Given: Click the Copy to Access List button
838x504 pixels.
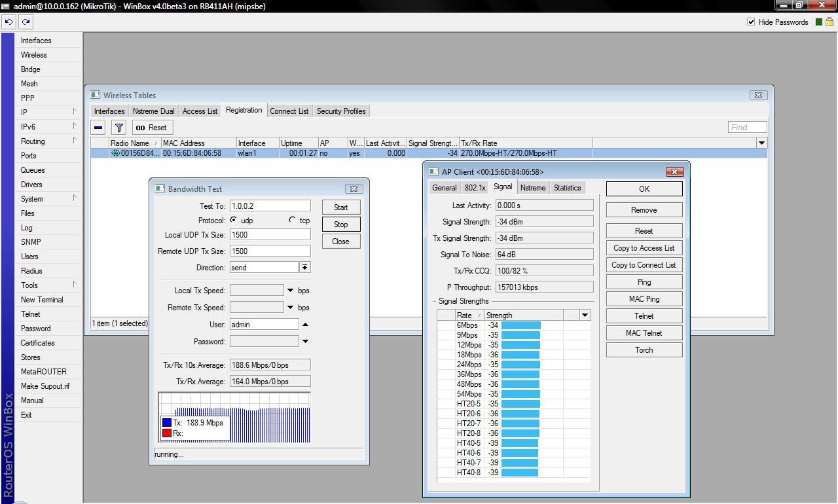Looking at the screenshot, I should click(644, 248).
